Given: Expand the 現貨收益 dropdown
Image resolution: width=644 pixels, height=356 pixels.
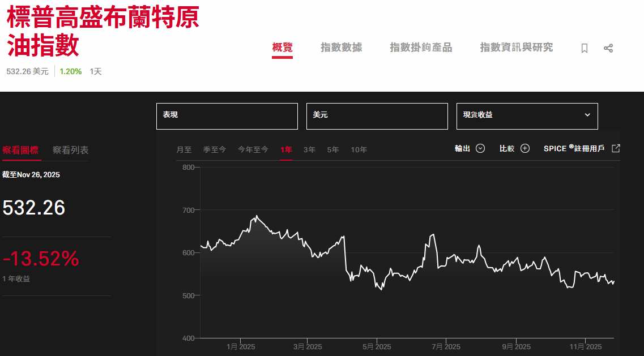Looking at the screenshot, I should (x=527, y=115).
